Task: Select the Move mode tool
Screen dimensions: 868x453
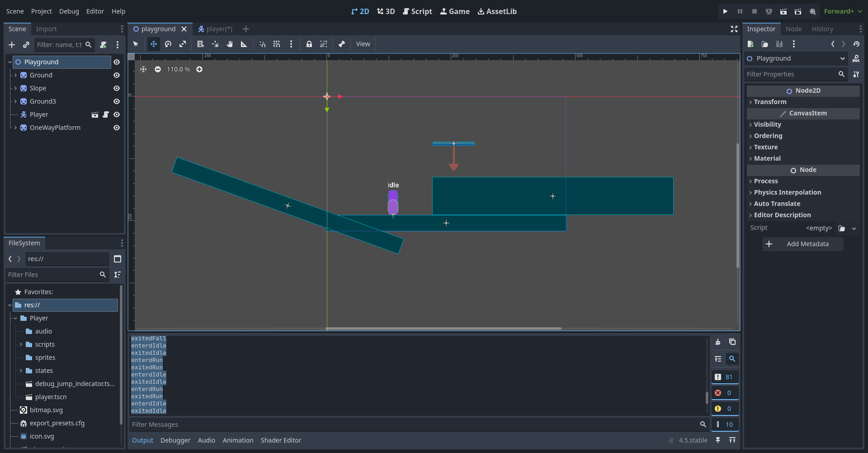Action: [x=154, y=44]
